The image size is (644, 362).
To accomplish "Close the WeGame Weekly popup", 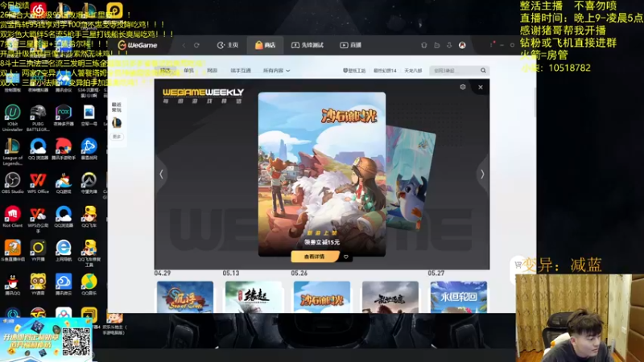I will (x=481, y=87).
